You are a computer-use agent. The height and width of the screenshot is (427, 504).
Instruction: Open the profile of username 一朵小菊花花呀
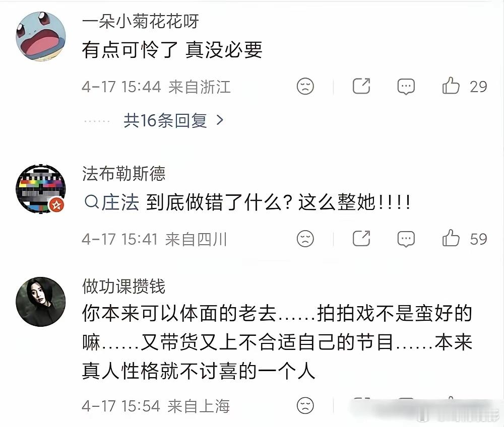(141, 22)
